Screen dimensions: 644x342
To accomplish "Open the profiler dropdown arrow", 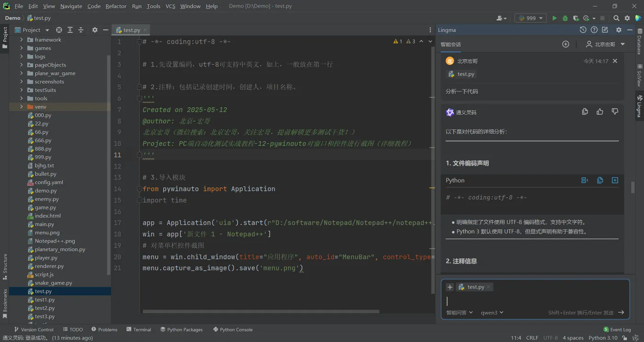I will point(594,18).
